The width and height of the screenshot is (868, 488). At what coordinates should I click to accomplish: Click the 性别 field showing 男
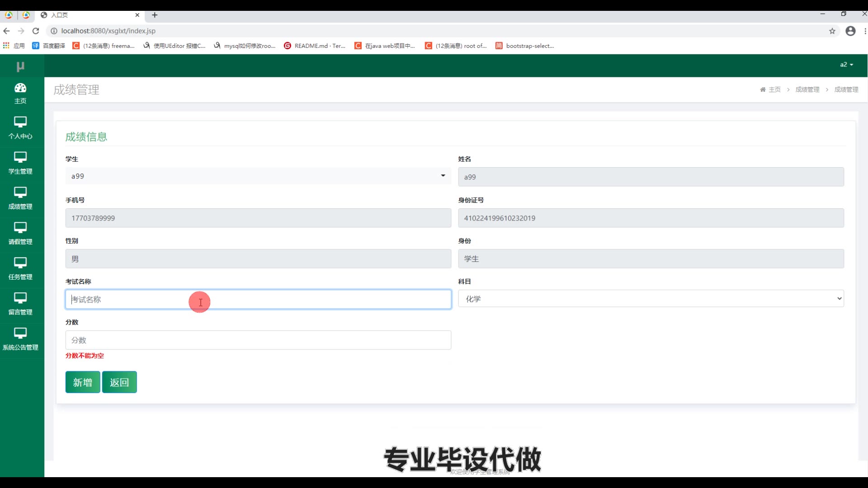[258, 258]
